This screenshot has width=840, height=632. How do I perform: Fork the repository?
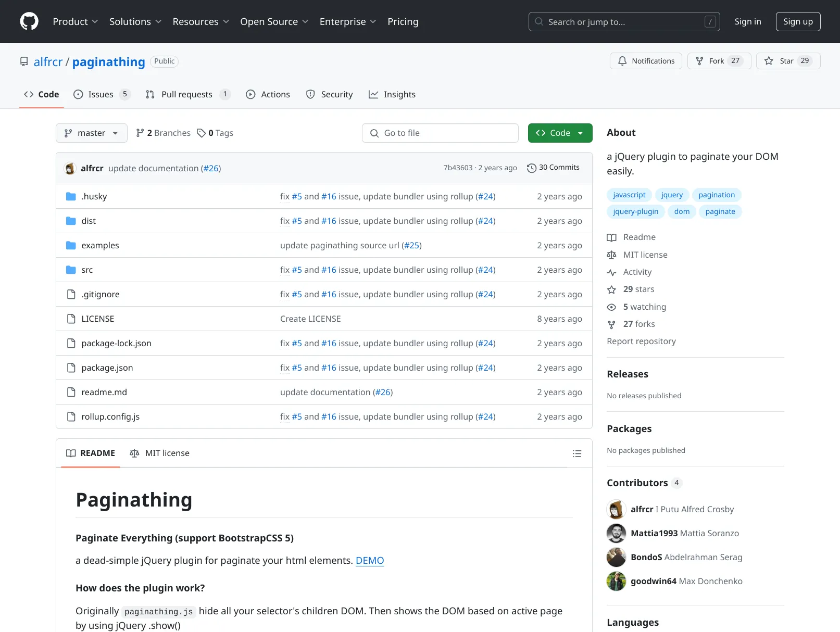tap(719, 61)
